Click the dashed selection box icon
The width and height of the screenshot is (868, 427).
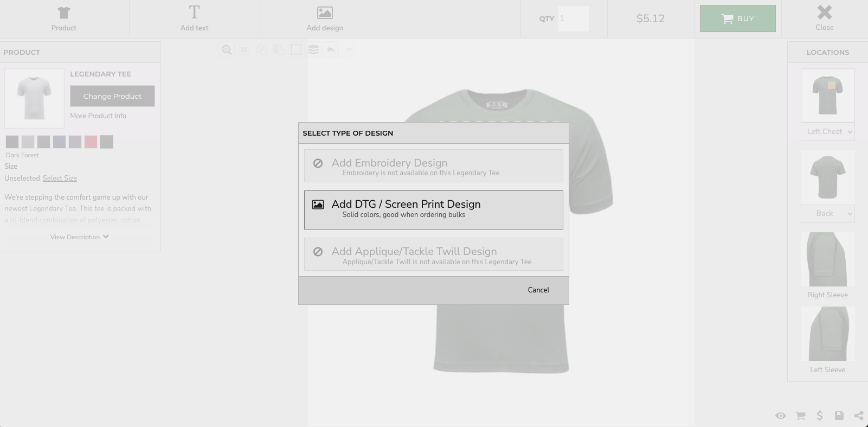[x=296, y=50]
